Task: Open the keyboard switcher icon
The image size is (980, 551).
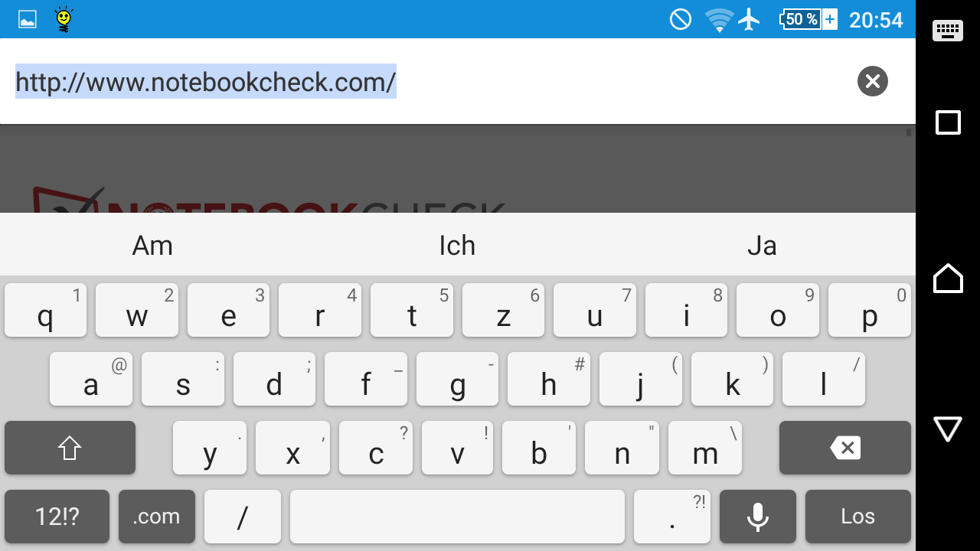Action: coord(948,31)
